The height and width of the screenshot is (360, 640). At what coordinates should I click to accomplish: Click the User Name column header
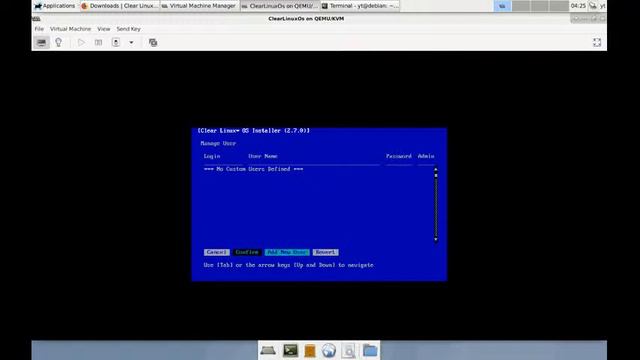pos(262,156)
